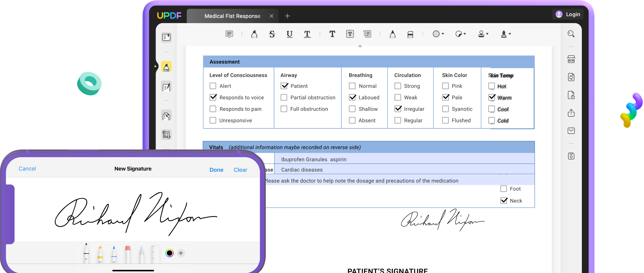Tick the Unresponsive checkbox
Image resolution: width=644 pixels, height=273 pixels.
213,120
